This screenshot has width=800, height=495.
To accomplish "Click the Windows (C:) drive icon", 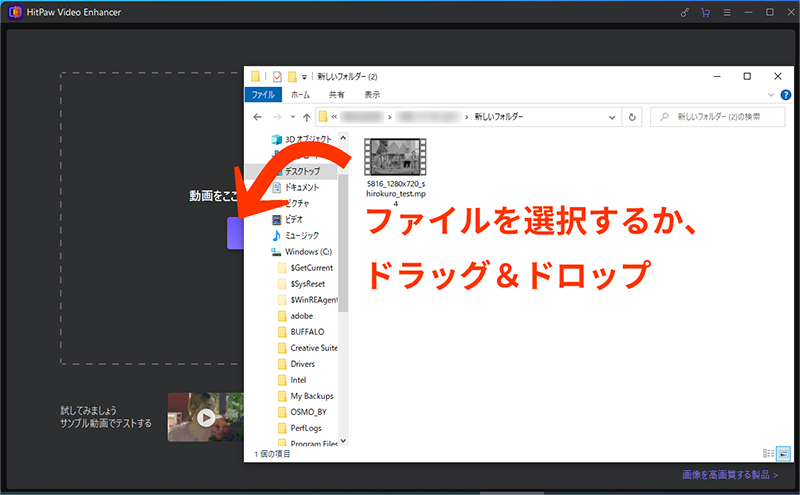I will click(276, 252).
